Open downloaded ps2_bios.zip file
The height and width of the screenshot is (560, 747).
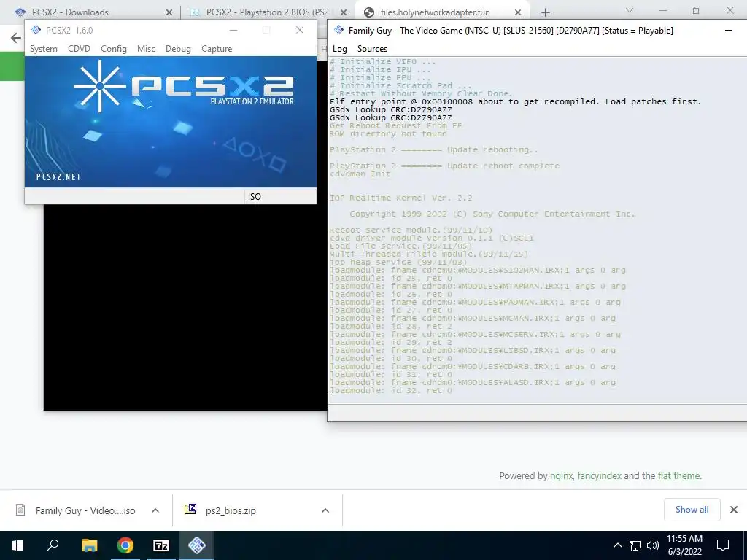pyautogui.click(x=231, y=510)
